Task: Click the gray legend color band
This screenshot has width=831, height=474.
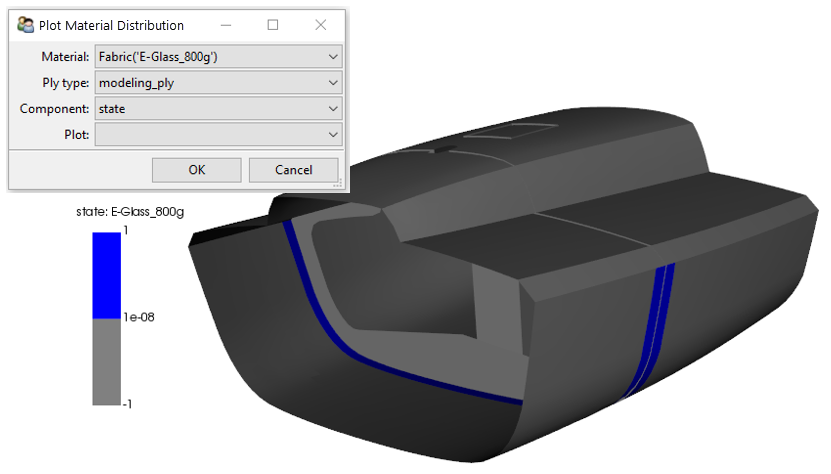Action: tap(107, 362)
